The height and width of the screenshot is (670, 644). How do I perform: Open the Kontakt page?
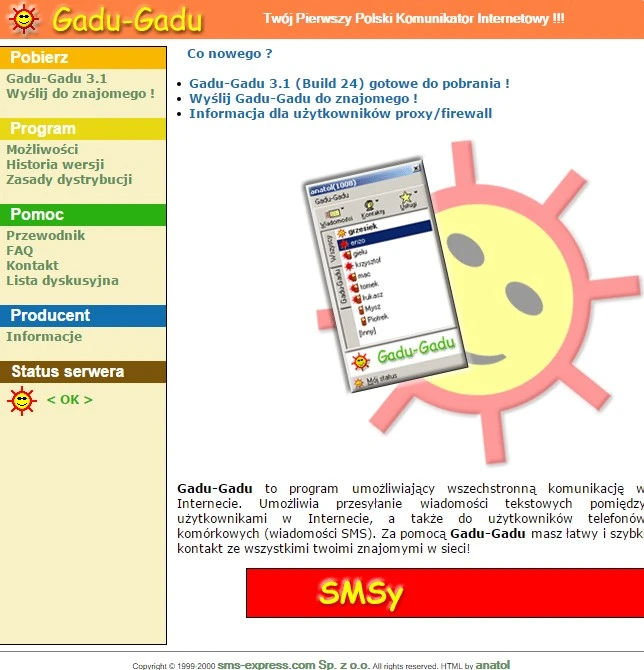[x=33, y=266]
